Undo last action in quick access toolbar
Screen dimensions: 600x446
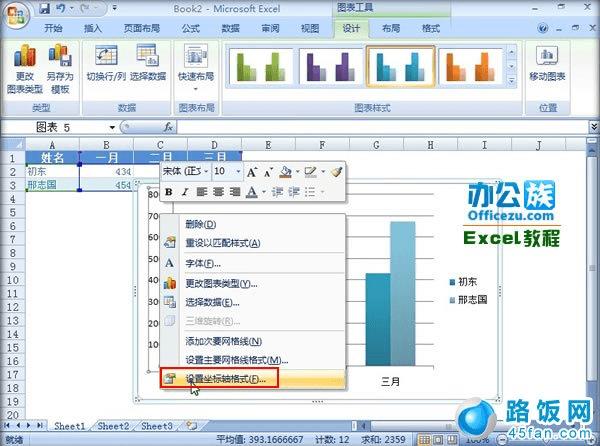coord(61,8)
